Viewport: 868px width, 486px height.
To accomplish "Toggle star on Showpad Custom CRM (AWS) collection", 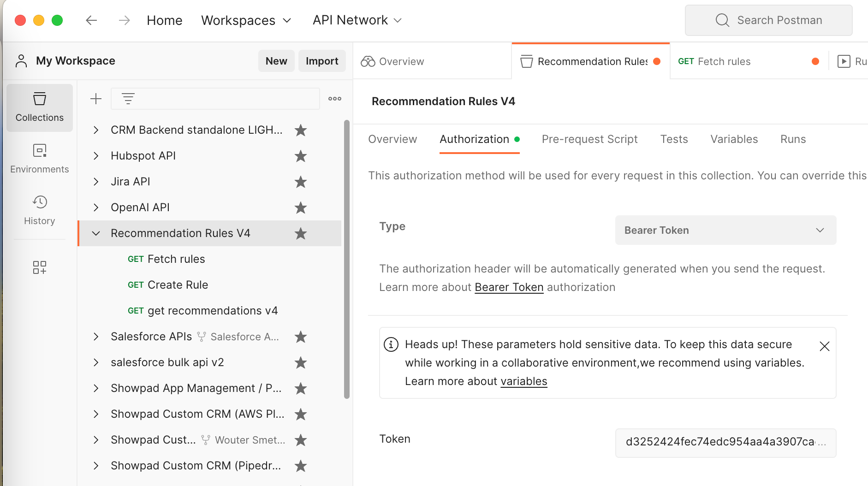I will click(301, 415).
